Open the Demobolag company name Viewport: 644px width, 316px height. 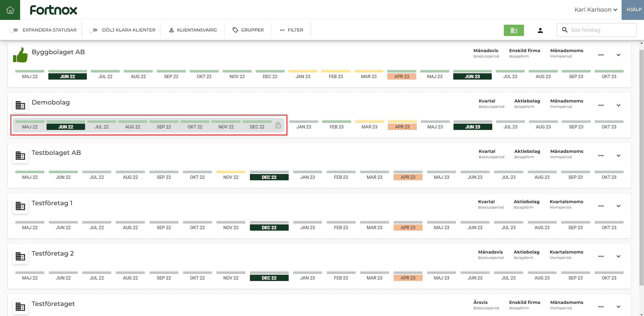51,102
